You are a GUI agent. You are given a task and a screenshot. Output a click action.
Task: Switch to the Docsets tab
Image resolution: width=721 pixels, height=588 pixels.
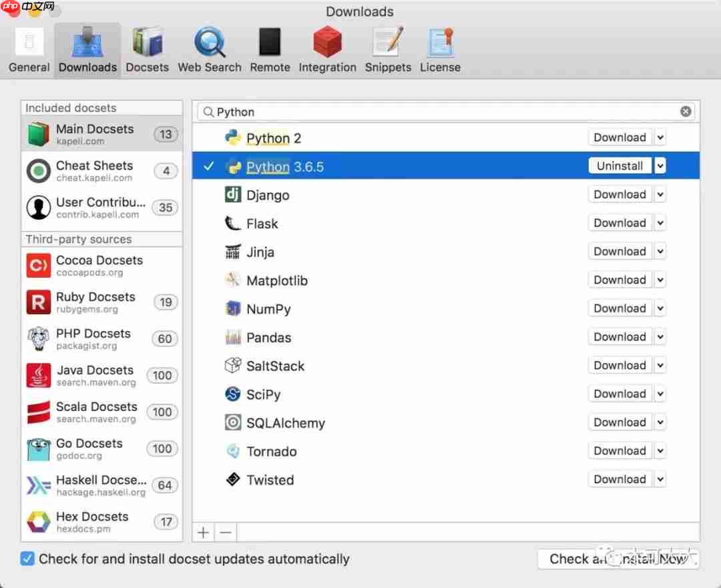point(147,50)
